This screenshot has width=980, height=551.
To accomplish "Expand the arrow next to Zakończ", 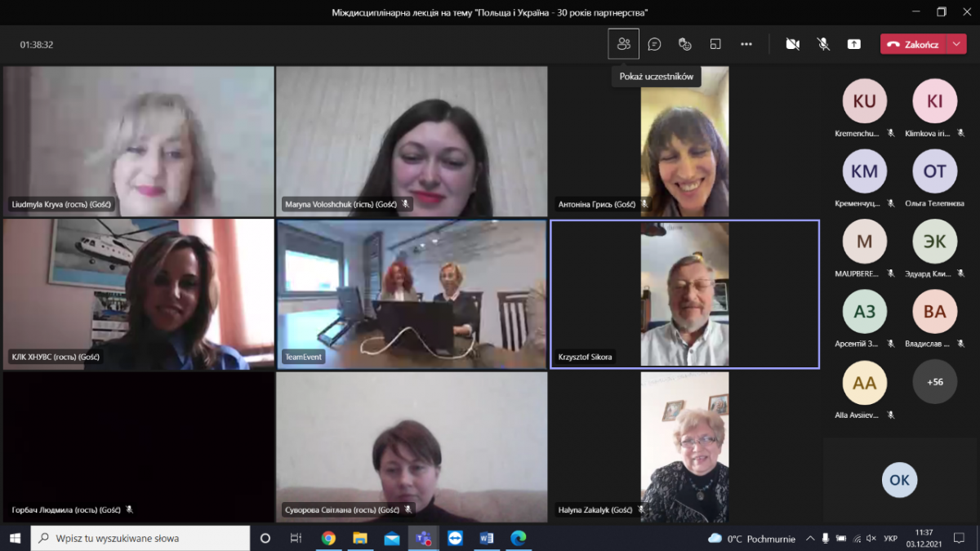I will click(x=956, y=44).
